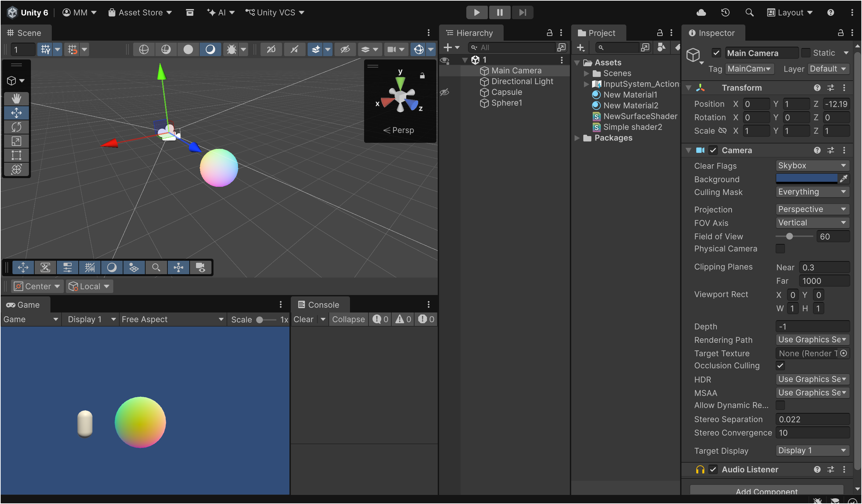Screen dimensions: 862x504
Task: Open the global Search icon
Action: [749, 13]
